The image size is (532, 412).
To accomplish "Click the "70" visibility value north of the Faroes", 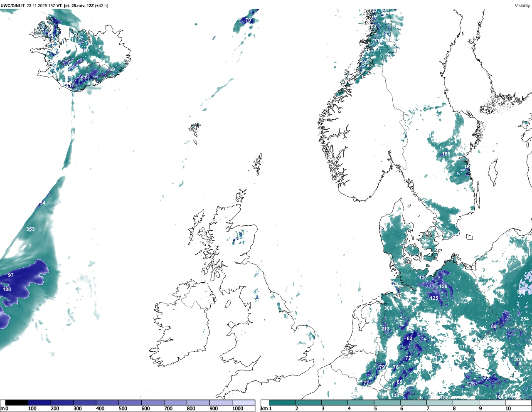I will coord(248,20).
